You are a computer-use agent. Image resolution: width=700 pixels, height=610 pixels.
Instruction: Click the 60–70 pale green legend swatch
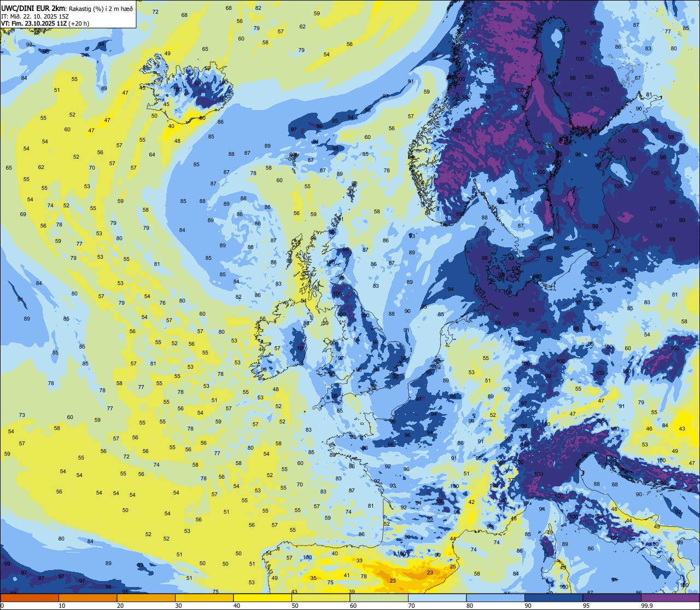[x=379, y=598]
